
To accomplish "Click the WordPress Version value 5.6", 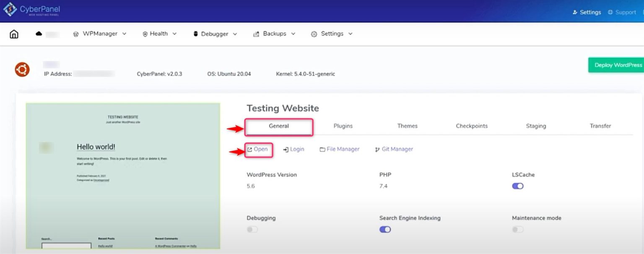I will (x=251, y=186).
